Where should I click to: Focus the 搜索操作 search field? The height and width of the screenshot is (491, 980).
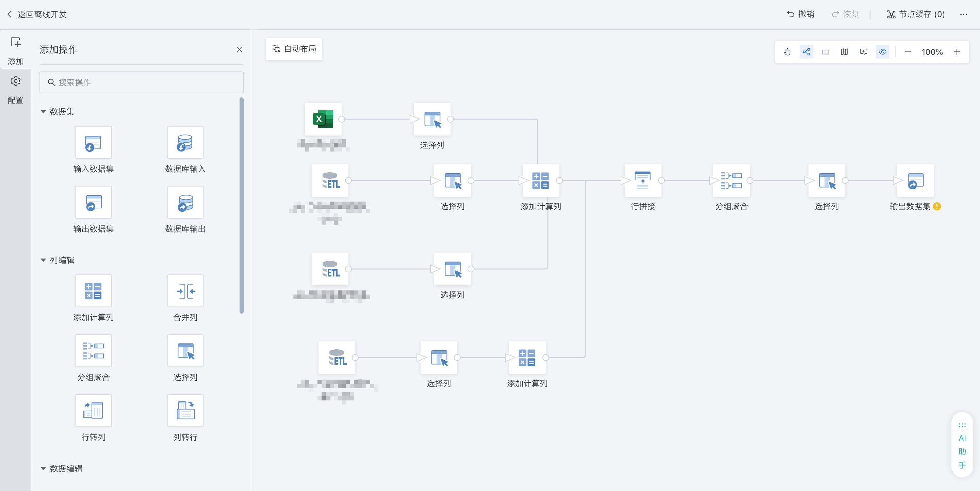[x=142, y=82]
